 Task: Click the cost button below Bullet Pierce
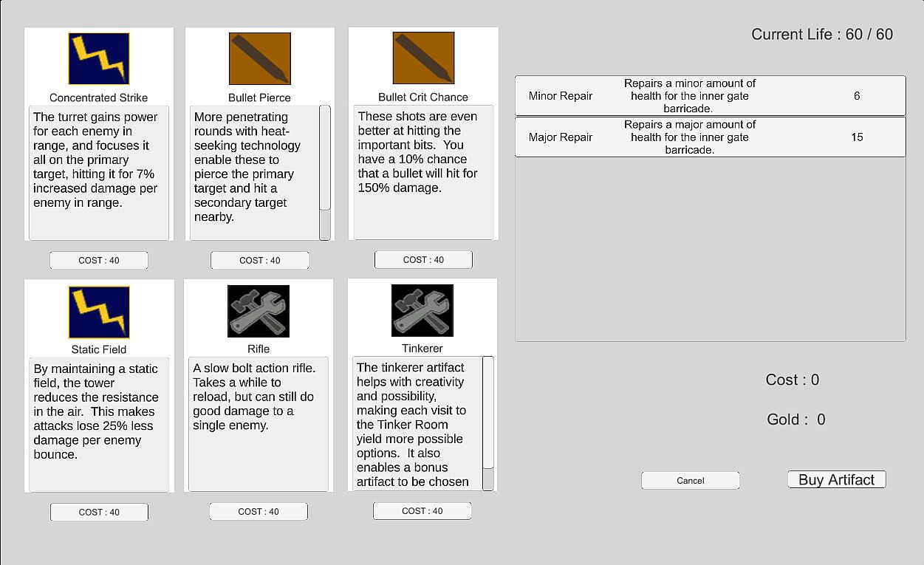(260, 260)
